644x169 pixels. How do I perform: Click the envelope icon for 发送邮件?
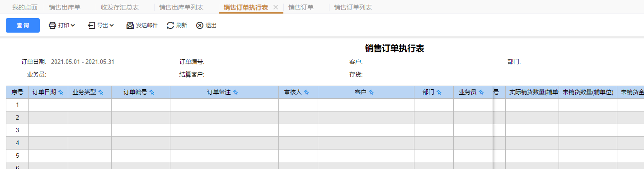pyautogui.click(x=130, y=25)
